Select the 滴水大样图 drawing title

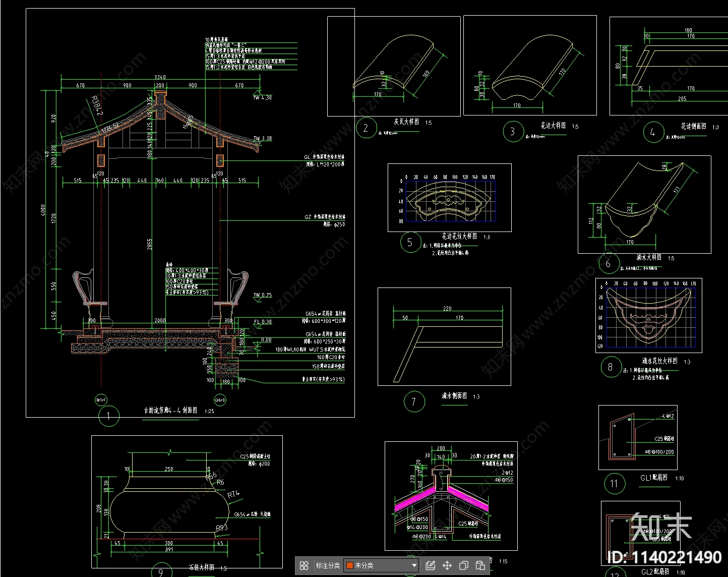pyautogui.click(x=649, y=257)
